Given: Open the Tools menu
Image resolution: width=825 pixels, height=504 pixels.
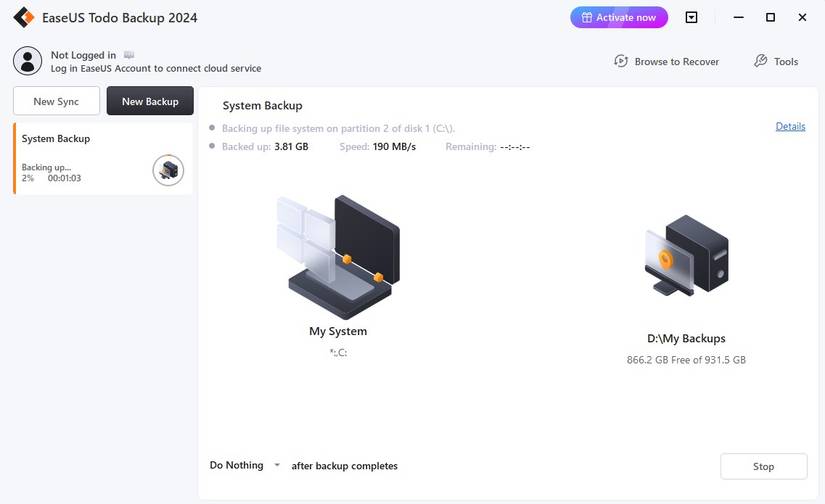Looking at the screenshot, I should coord(776,62).
